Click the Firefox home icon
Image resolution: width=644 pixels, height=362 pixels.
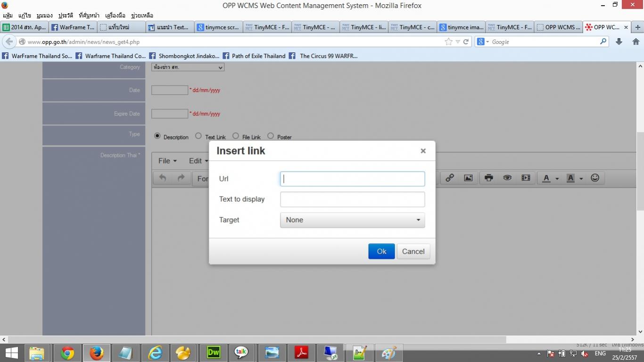[x=636, y=41]
